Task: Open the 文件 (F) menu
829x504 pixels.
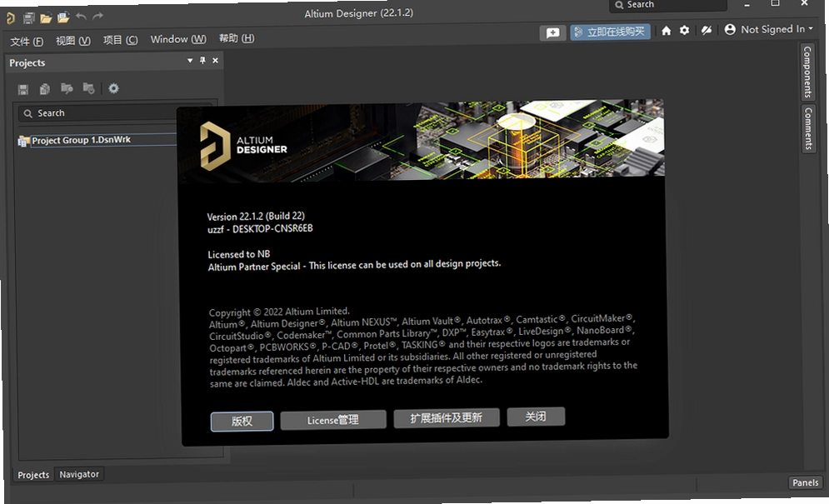Action: coord(27,42)
